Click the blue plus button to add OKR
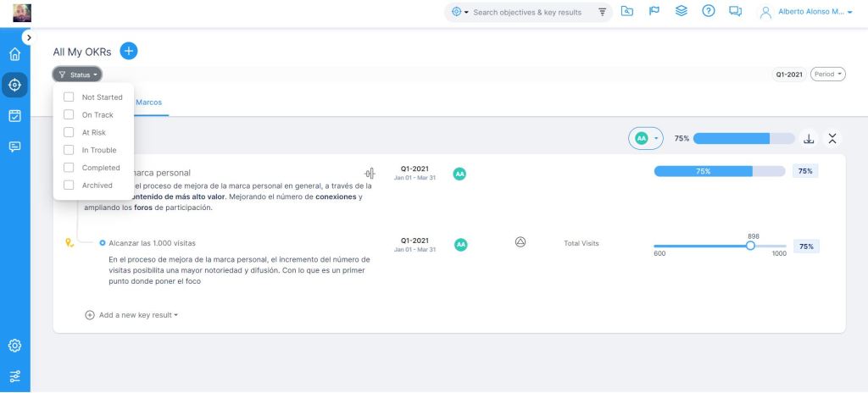This screenshot has height=393, width=868. pos(129,51)
